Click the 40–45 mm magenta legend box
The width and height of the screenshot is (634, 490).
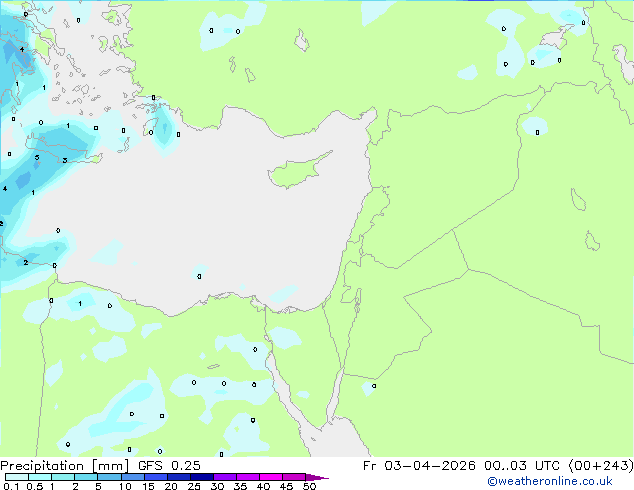click(271, 477)
